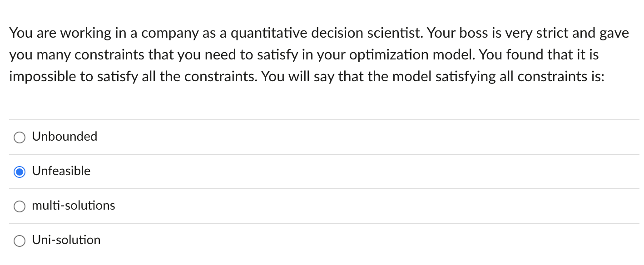The height and width of the screenshot is (265, 644).
Task: Click the Unfeasible answer label text
Action: pos(61,171)
